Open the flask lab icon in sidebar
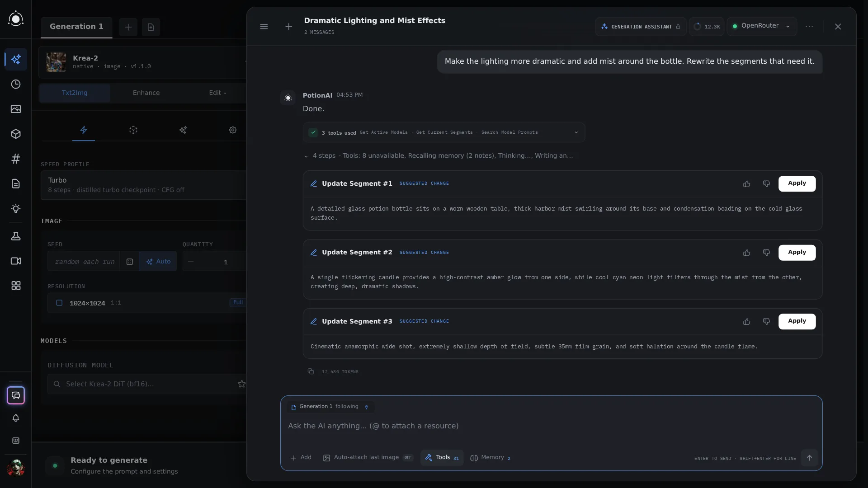 tap(16, 236)
